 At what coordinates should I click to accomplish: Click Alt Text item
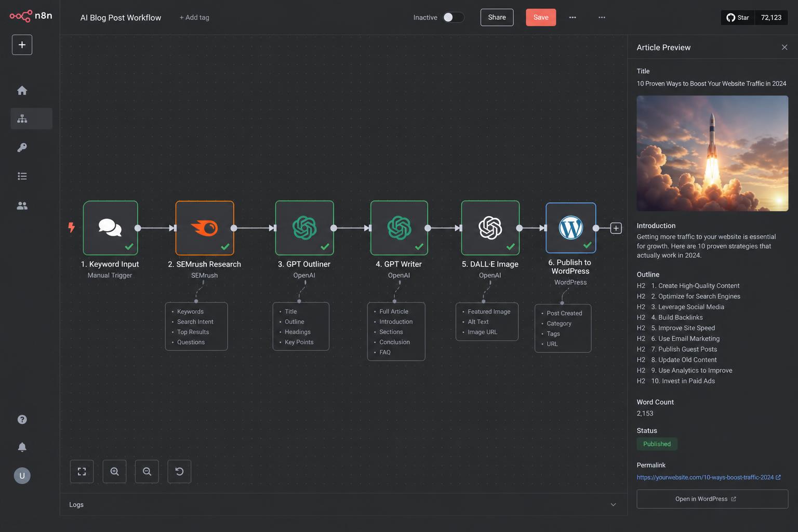click(x=478, y=322)
